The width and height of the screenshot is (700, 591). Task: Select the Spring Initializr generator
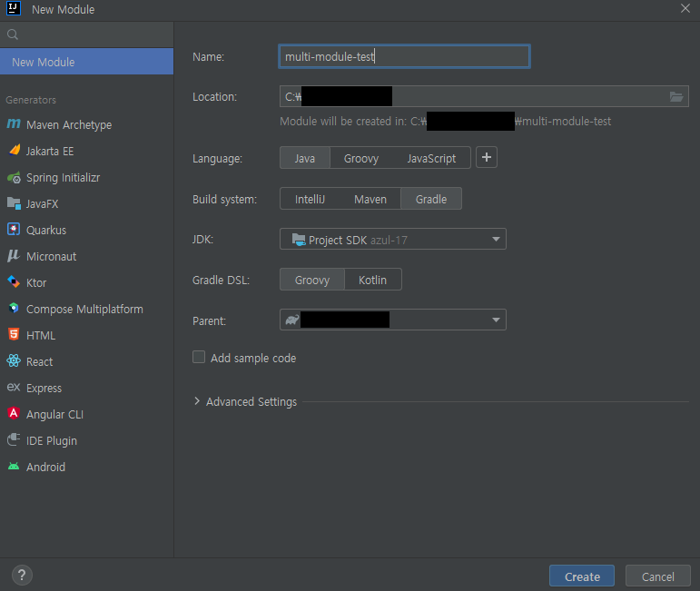pos(86,177)
